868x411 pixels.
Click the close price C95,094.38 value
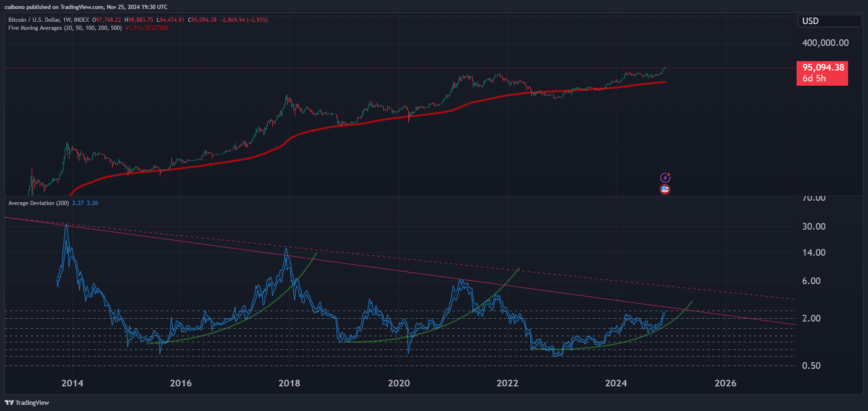point(202,20)
